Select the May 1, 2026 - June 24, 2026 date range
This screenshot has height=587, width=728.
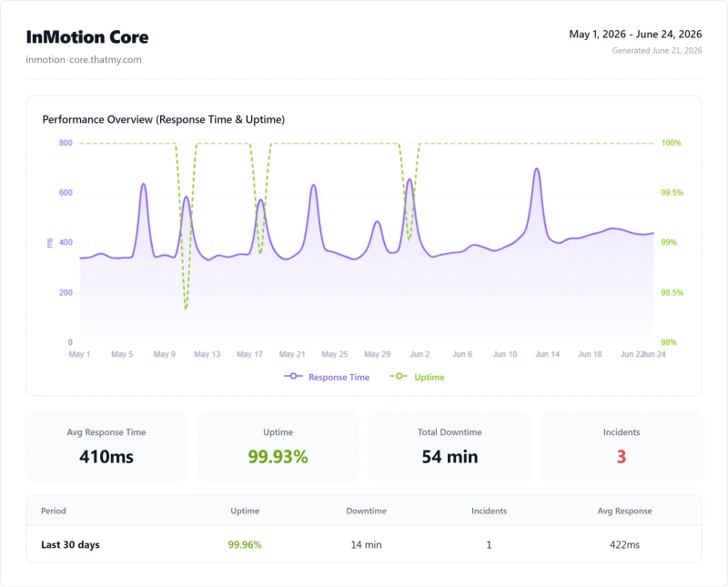coord(635,34)
